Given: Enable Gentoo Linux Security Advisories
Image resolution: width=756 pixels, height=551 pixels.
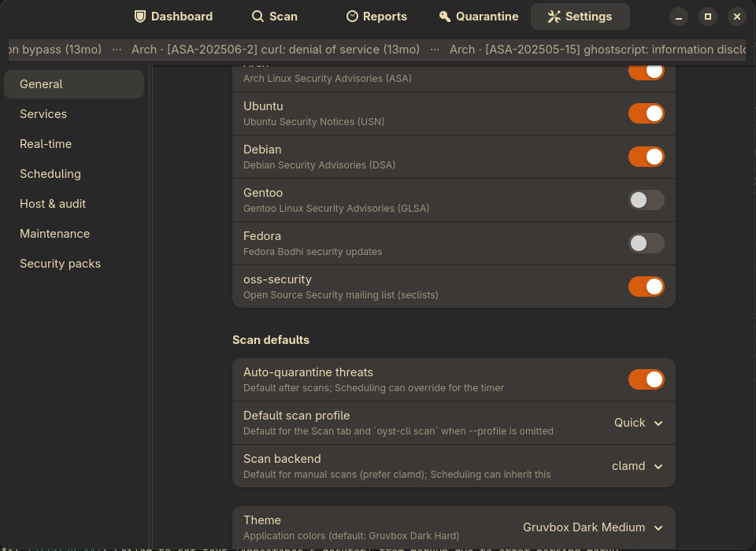Looking at the screenshot, I should point(646,200).
